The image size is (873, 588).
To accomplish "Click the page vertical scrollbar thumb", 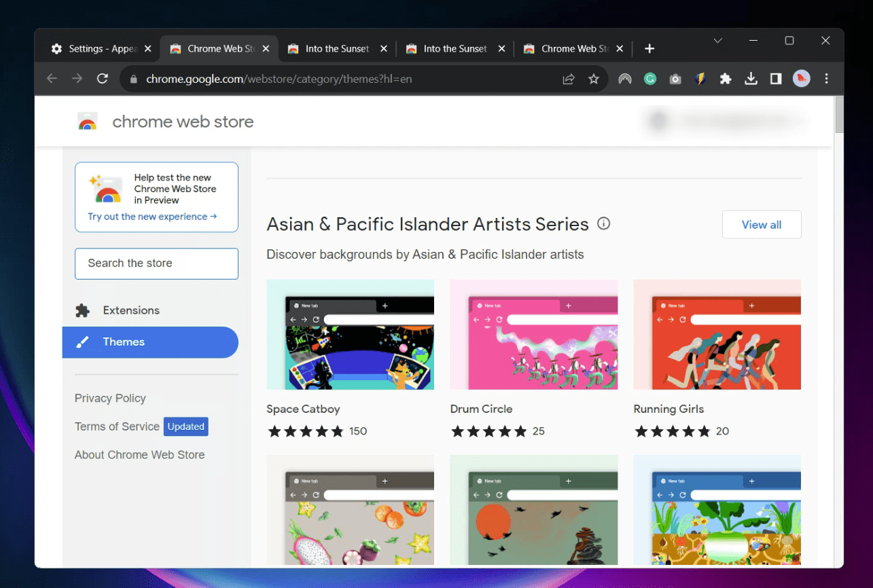I will point(839,114).
